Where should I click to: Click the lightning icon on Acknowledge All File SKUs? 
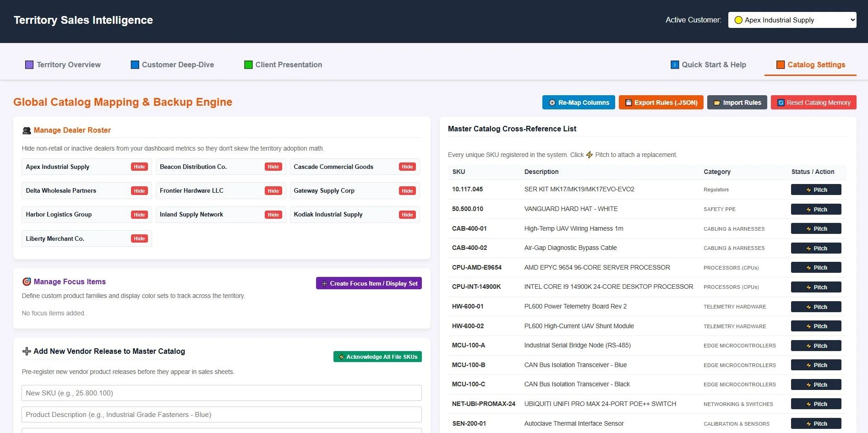[341, 357]
